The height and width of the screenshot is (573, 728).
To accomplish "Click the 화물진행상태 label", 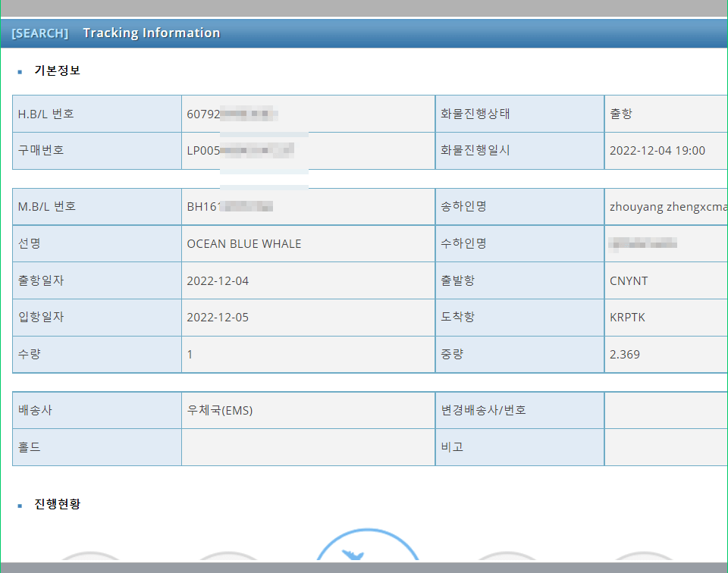I will (x=475, y=114).
